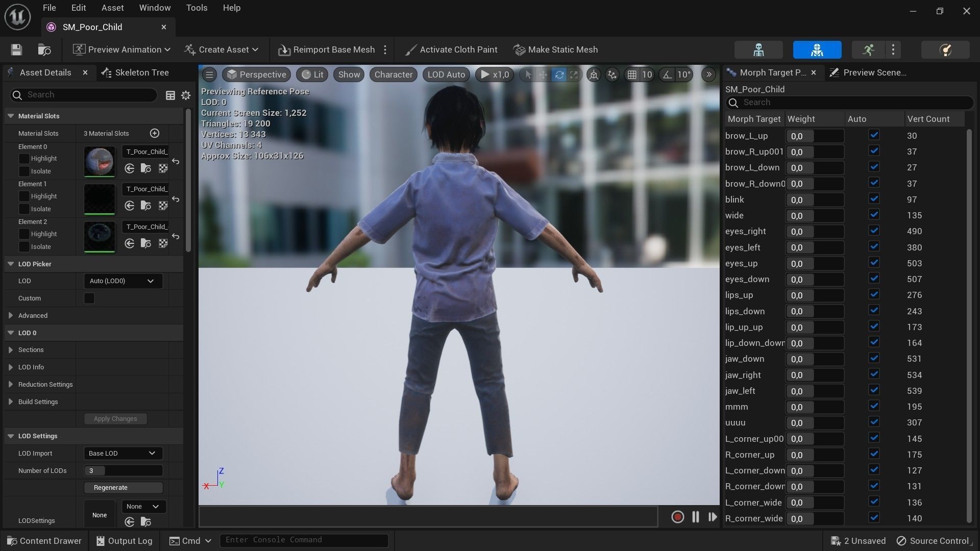The height and width of the screenshot is (551, 980).
Task: Select the viewport Select mode cursor icon
Action: [x=528, y=74]
